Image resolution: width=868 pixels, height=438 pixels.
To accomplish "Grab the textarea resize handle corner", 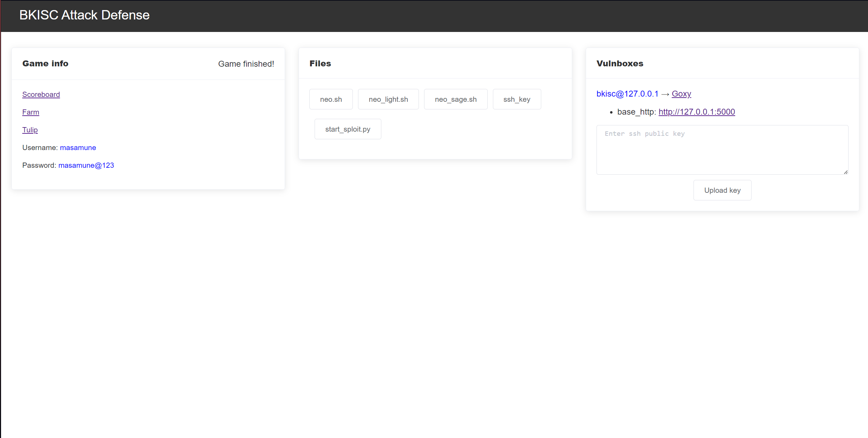I will click(x=845, y=172).
